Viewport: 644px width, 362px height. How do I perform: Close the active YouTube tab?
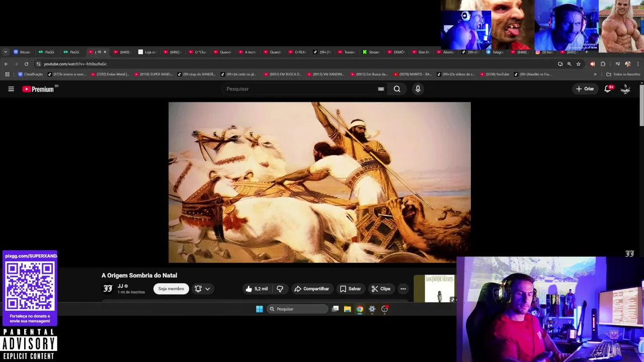click(x=105, y=52)
